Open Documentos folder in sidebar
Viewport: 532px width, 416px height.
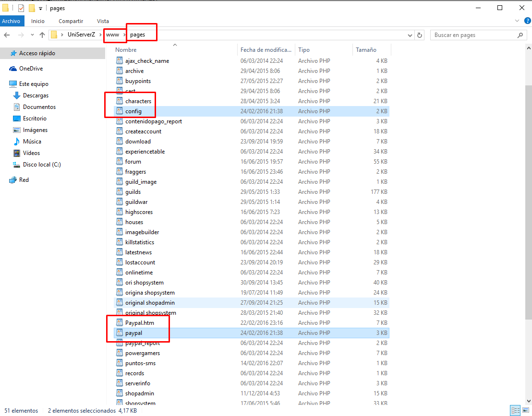pyautogui.click(x=39, y=107)
